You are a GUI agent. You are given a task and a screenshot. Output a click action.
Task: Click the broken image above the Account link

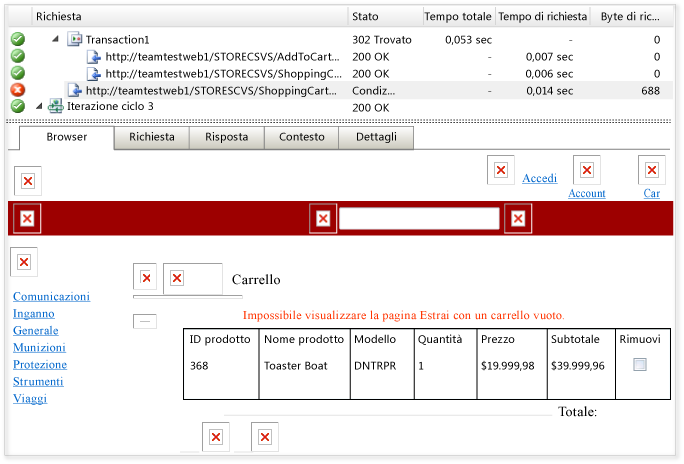(x=587, y=170)
